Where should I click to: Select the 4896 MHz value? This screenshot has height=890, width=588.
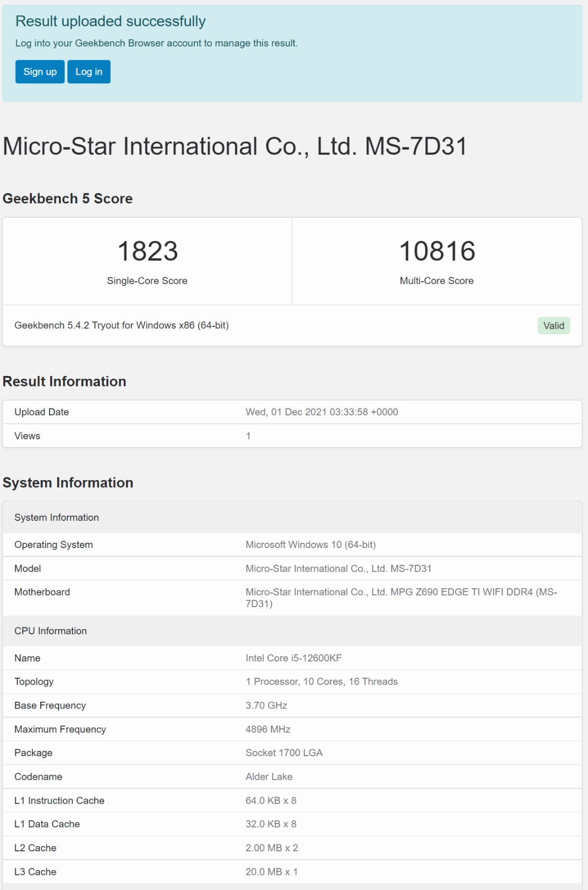[268, 729]
